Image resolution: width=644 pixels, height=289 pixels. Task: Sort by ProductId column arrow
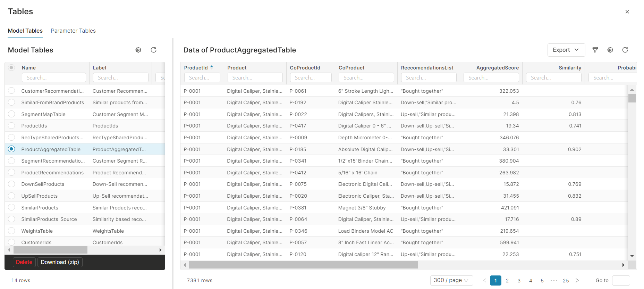212,67
